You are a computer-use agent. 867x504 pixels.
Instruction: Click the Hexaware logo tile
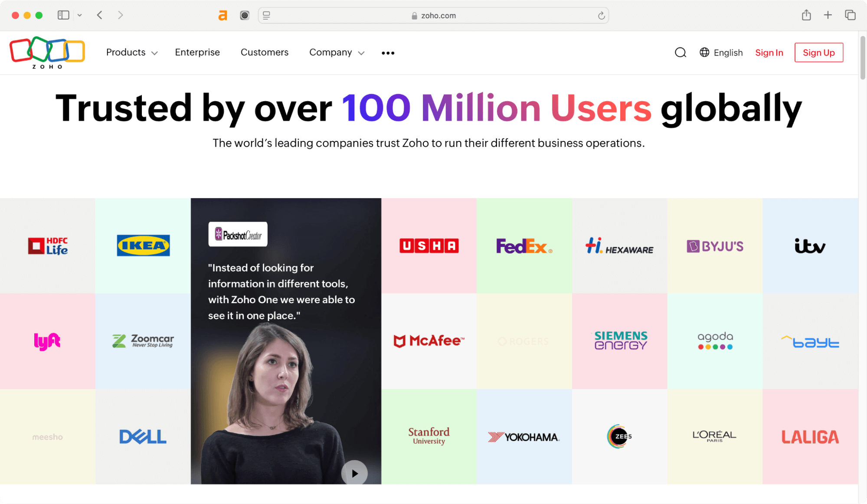[620, 246]
